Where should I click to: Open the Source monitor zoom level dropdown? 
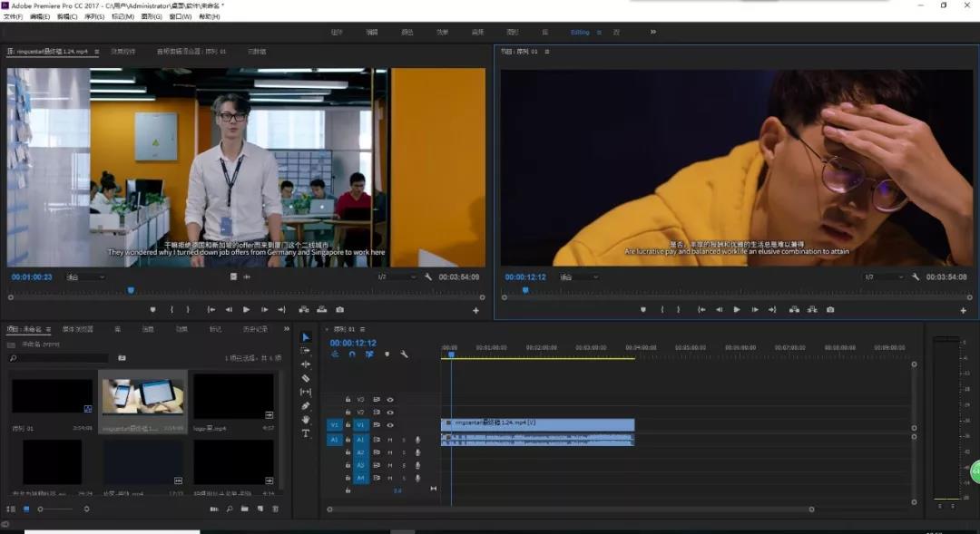pos(84,277)
